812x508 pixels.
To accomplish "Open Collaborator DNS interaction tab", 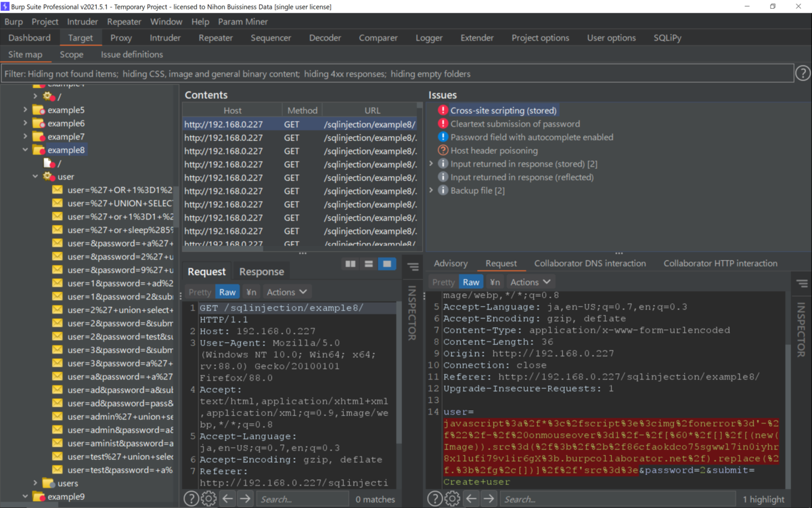I will (x=590, y=263).
